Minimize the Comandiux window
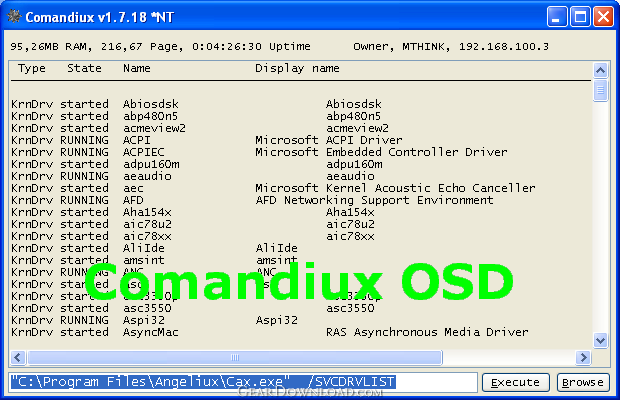620x400 pixels. point(557,17)
